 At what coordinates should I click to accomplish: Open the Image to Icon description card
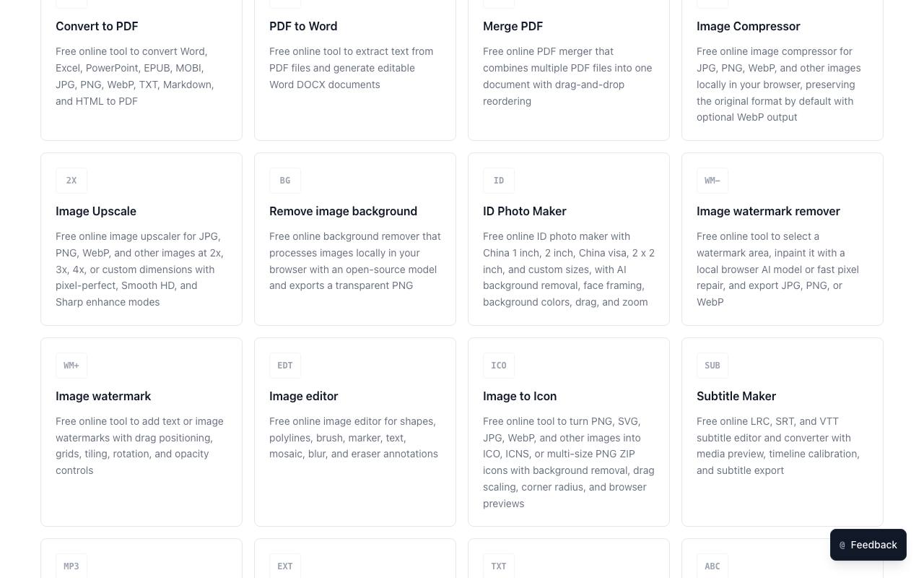tap(569, 432)
